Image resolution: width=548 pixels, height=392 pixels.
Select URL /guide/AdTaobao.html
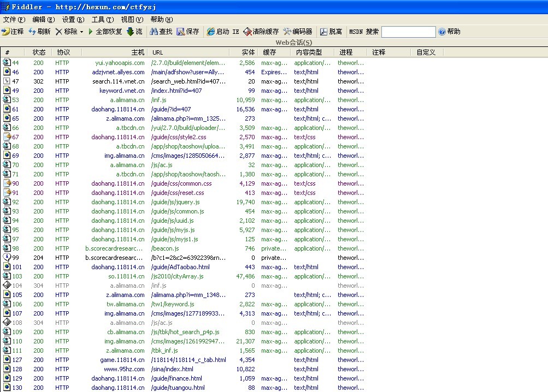click(180, 267)
